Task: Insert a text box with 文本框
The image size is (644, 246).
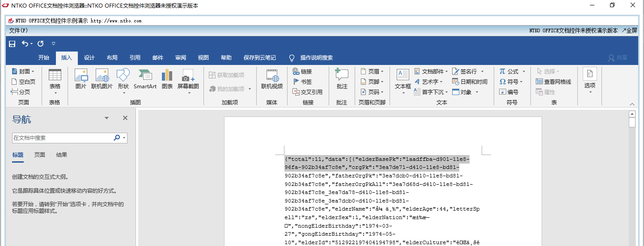Action: coord(403,82)
